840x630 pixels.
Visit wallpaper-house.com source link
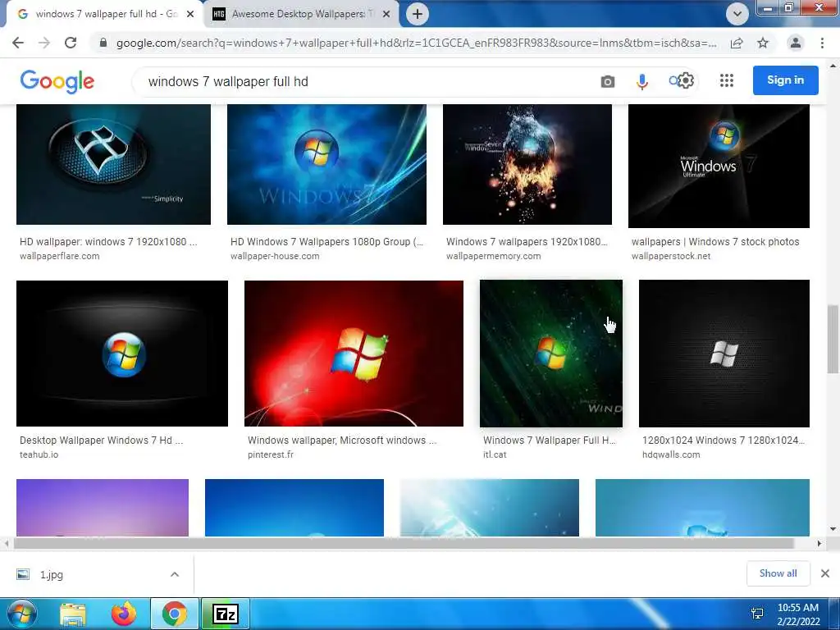point(275,256)
